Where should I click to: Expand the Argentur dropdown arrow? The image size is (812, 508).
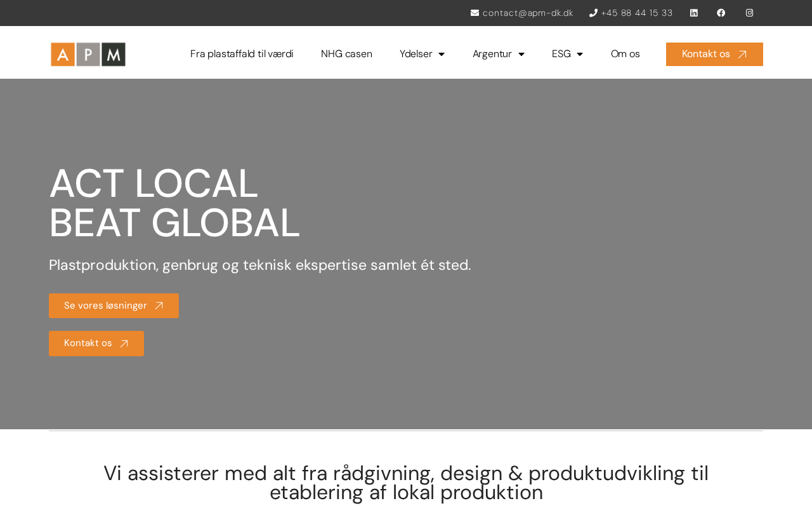[x=521, y=55]
